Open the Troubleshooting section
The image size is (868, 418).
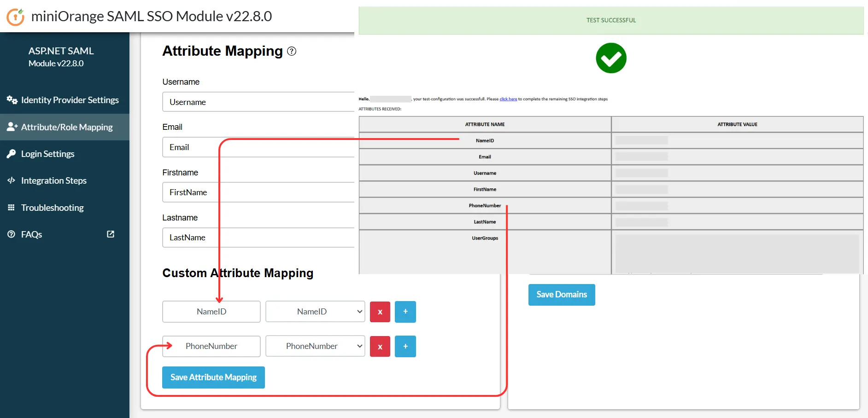pyautogui.click(x=65, y=208)
